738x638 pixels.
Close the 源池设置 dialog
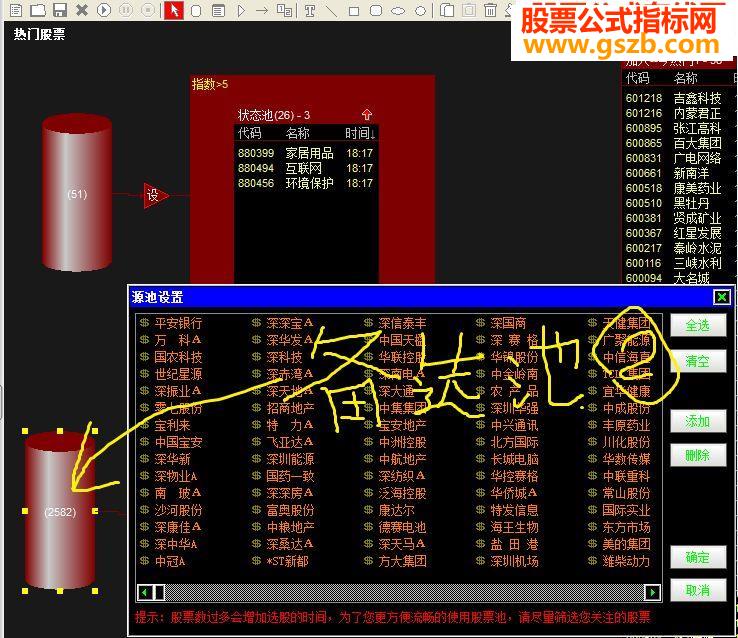[x=722, y=297]
